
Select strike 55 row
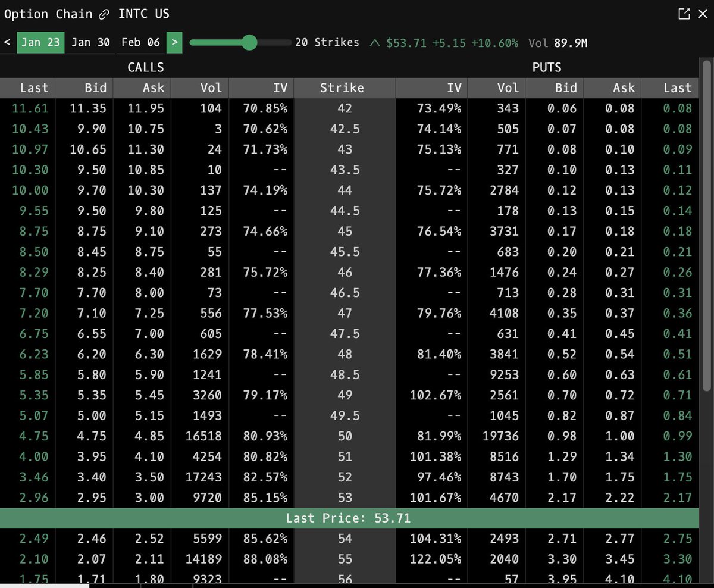point(349,559)
